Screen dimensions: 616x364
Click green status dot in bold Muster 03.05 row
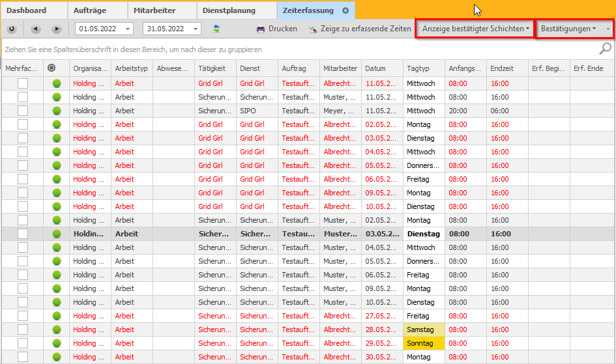click(x=57, y=234)
